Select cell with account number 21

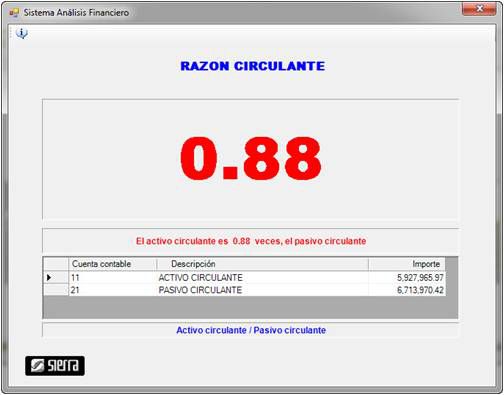(x=112, y=290)
